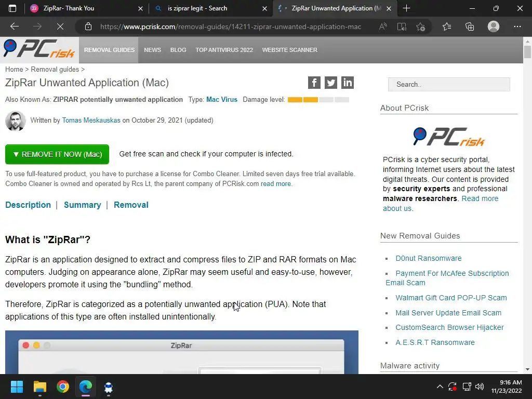Share article on LinkedIn icon
532x399 pixels.
point(348,83)
